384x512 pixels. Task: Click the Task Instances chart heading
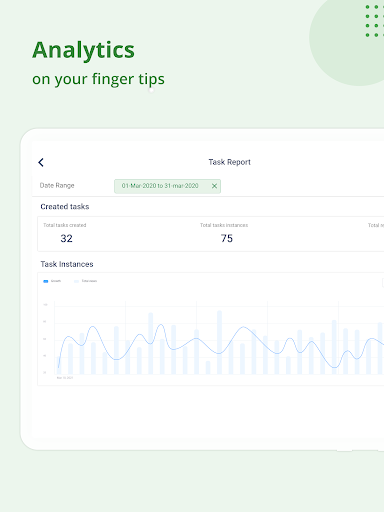coord(67,264)
